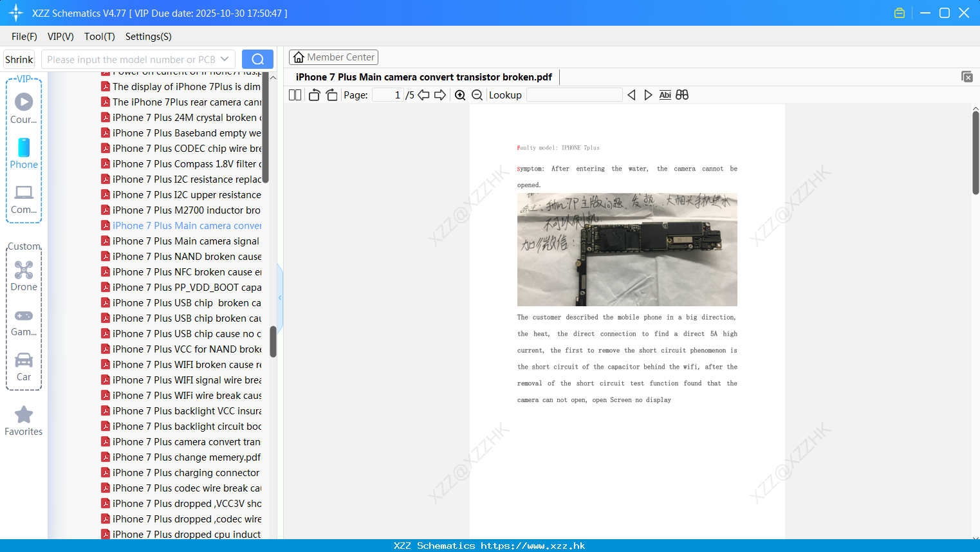980x552 pixels.
Task: Select the iPhone 7 Plus Main camera convert transistor tab
Action: (x=424, y=77)
